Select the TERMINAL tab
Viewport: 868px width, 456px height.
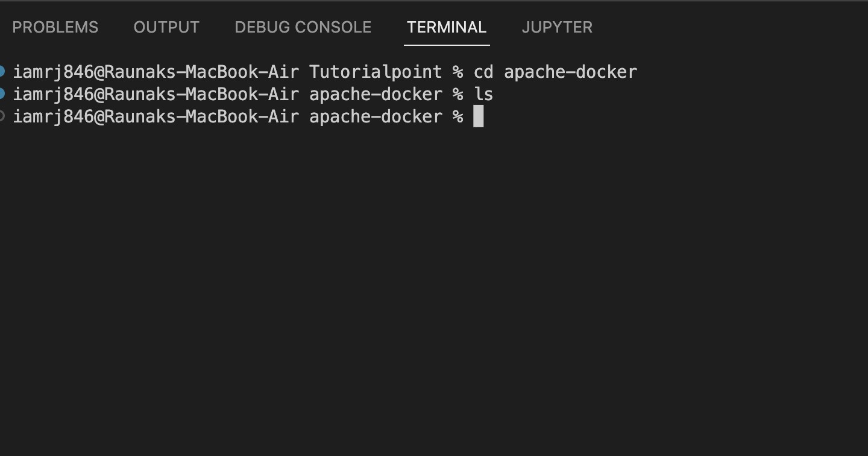(446, 27)
